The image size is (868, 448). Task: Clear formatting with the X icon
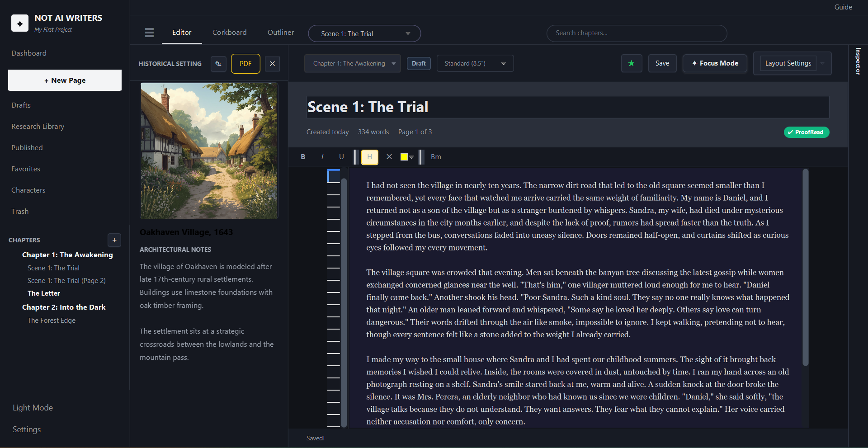point(389,157)
